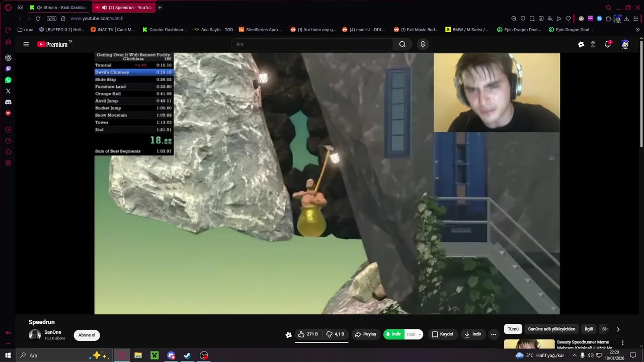Open ChatGPT from the Opera sidebar
Image resolution: width=644 pixels, height=362 pixels.
pyautogui.click(x=8, y=58)
